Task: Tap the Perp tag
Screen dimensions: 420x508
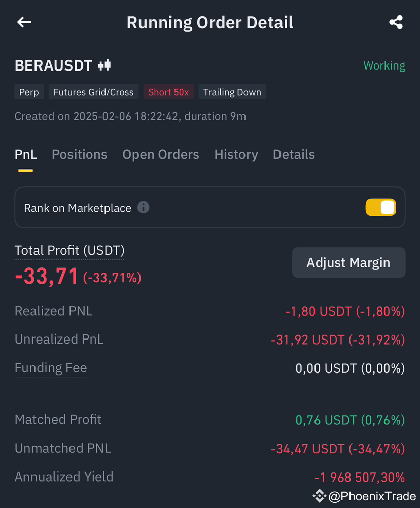Action: [x=29, y=92]
